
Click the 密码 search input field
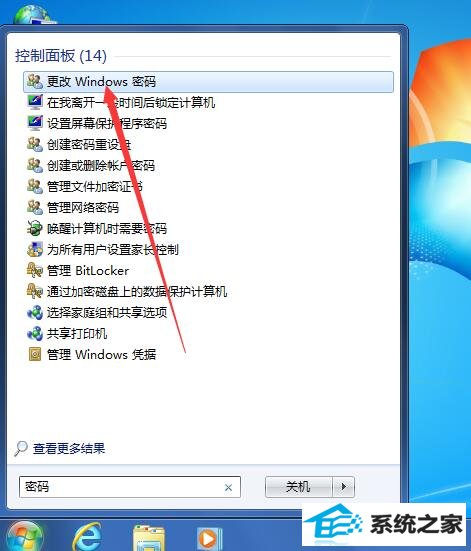point(130,487)
